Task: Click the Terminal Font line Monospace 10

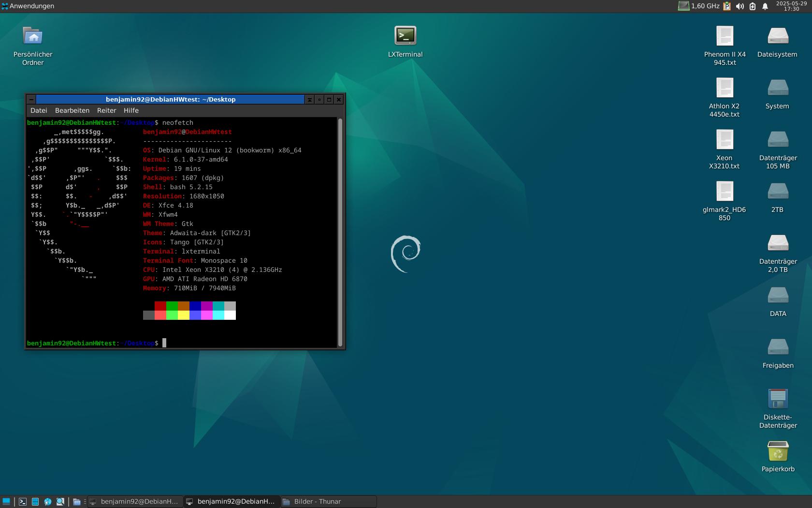Action: click(195, 261)
